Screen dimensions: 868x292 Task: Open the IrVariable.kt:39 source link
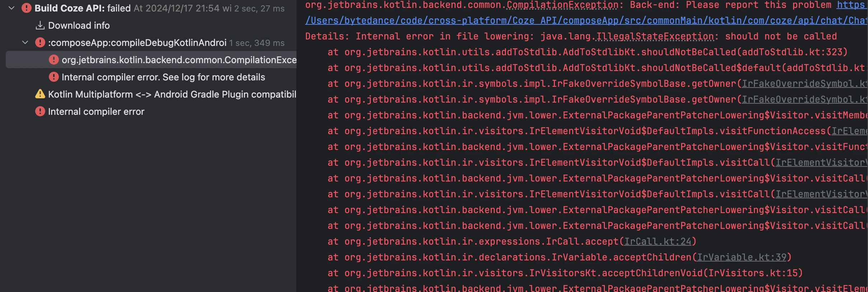pos(741,257)
